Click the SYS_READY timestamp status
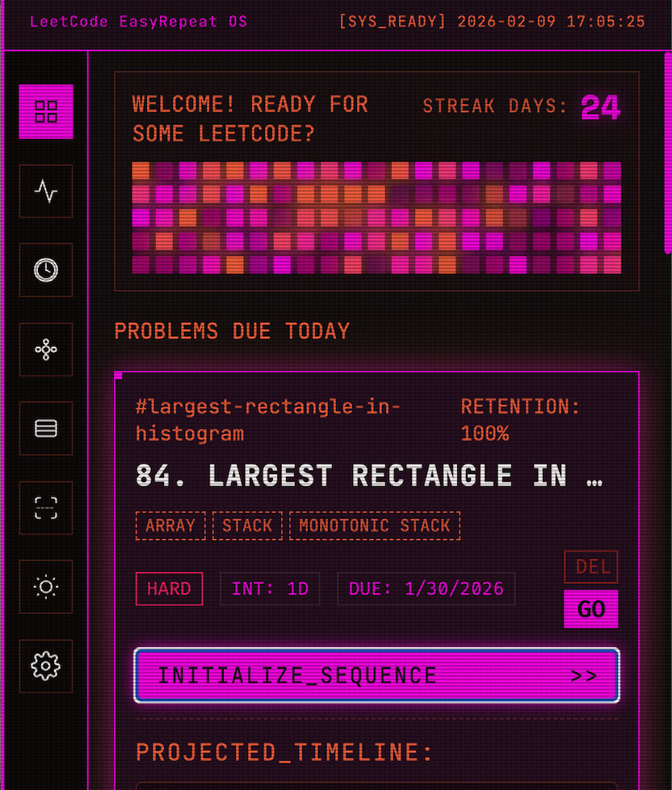 pos(492,22)
